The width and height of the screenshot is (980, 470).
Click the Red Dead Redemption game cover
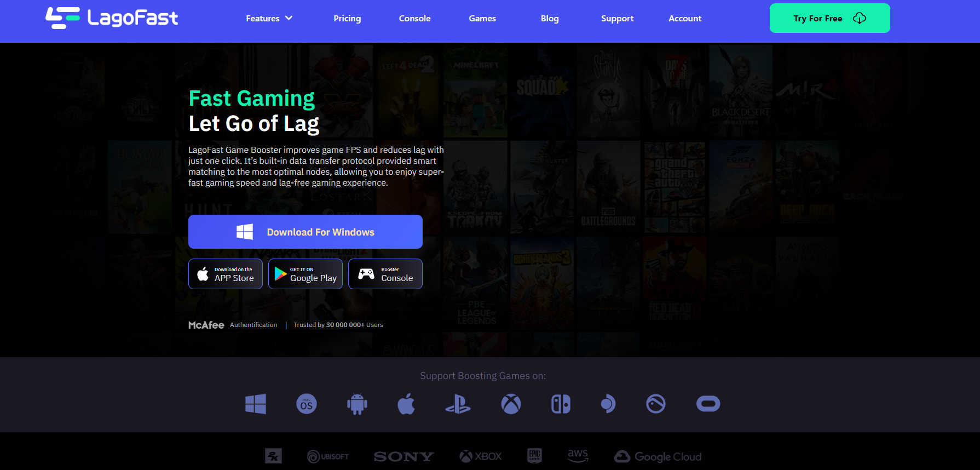click(675, 283)
